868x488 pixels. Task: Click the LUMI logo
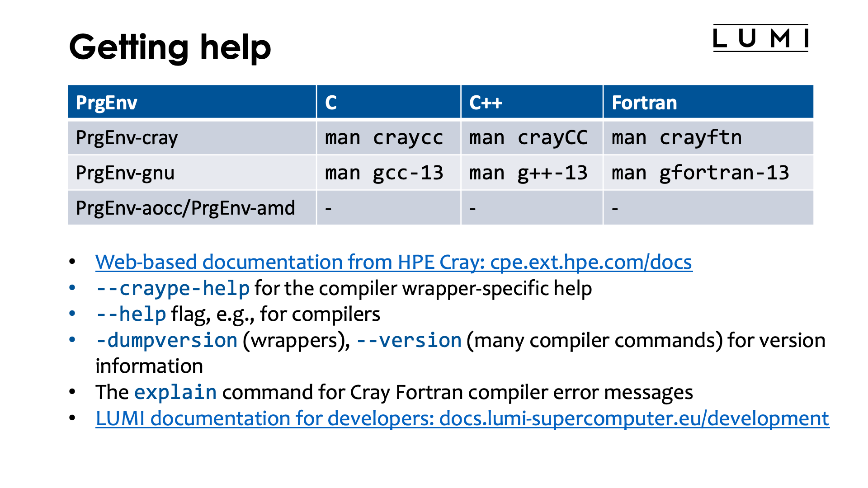pos(760,38)
